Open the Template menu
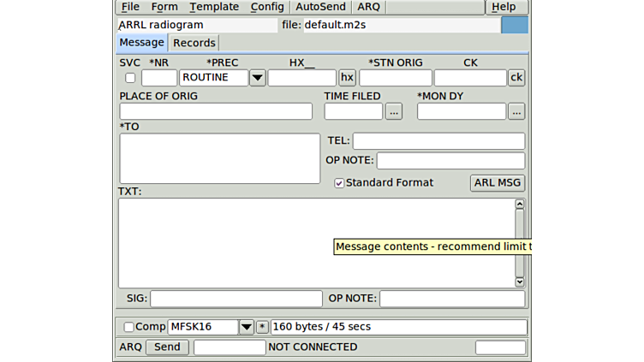644x362 pixels. point(214,7)
